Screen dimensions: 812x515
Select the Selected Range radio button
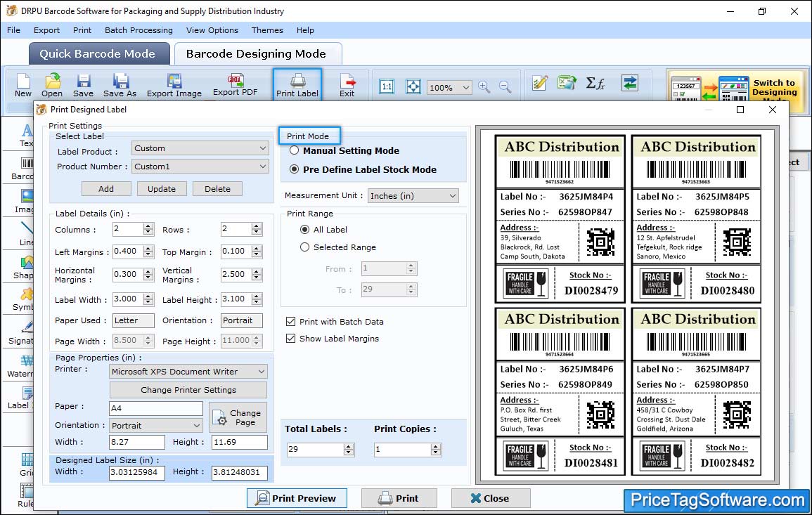click(304, 247)
